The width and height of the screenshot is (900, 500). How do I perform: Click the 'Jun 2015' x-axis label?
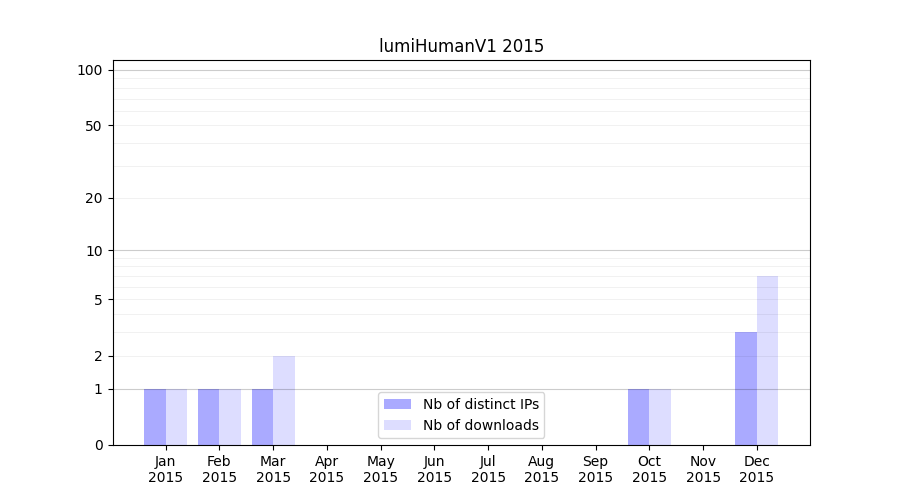pos(434,469)
